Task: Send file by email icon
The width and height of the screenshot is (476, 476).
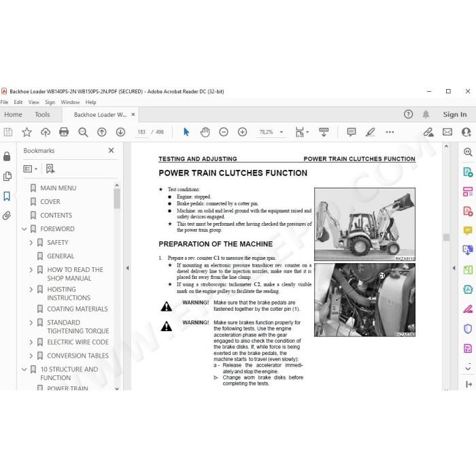Action: 447,132
